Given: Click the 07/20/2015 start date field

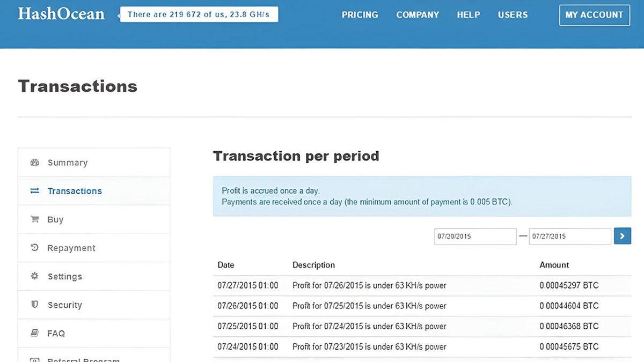Looking at the screenshot, I should click(x=475, y=236).
